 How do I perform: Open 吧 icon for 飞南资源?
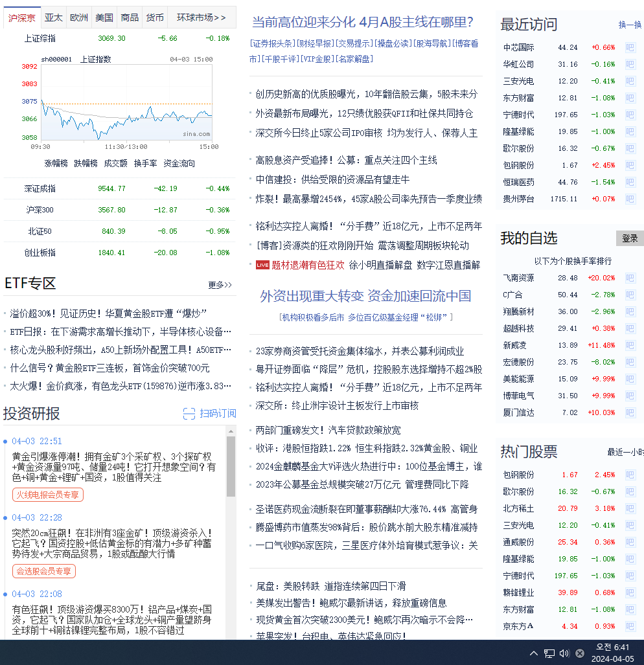click(630, 278)
